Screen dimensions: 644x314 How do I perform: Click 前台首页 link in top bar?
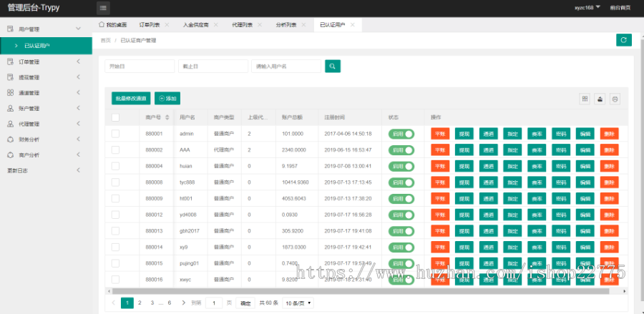[x=620, y=7]
